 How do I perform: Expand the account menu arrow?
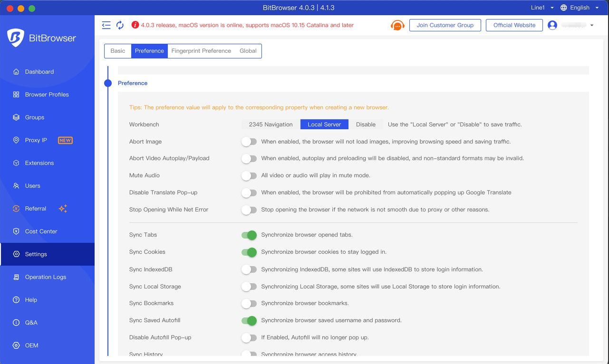click(x=592, y=25)
